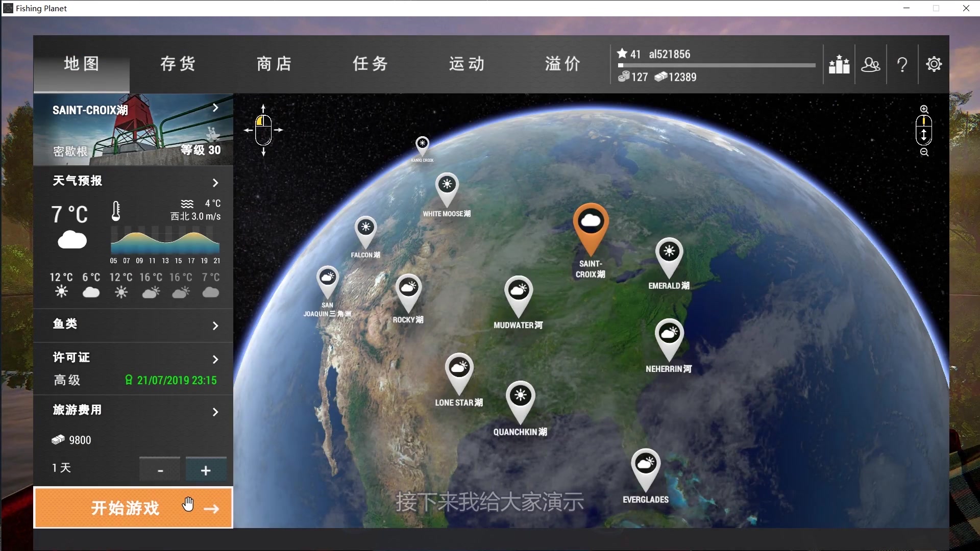This screenshot has height=551, width=980.
Task: Close the Fishing Planet window
Action: click(966, 8)
